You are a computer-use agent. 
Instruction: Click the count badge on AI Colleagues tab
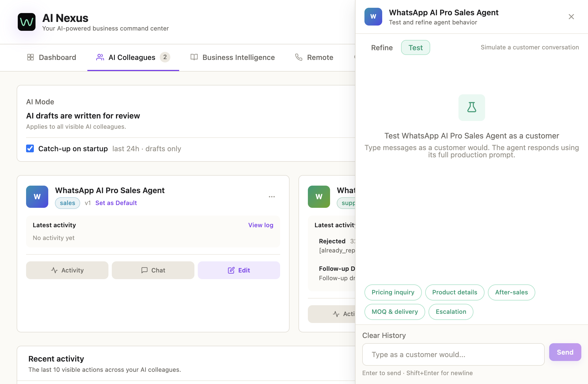pyautogui.click(x=165, y=57)
